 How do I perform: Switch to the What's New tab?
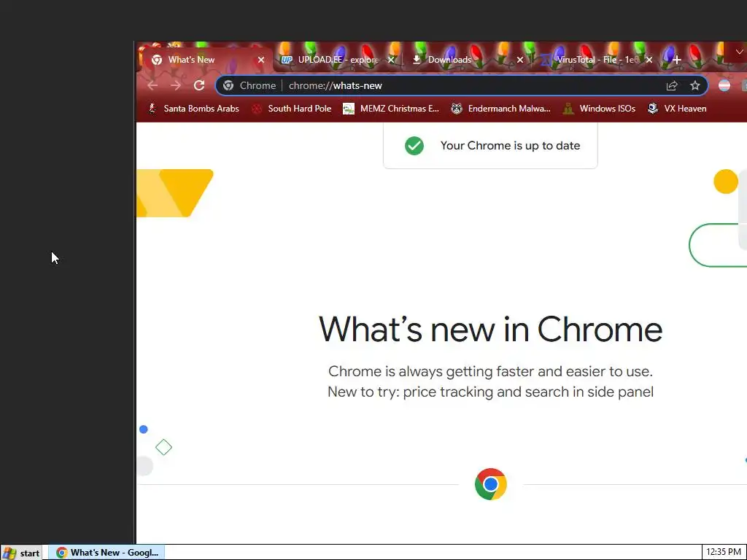tap(206, 60)
